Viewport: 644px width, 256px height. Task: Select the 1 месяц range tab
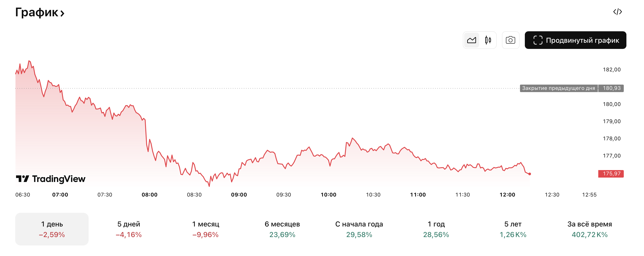tap(206, 229)
